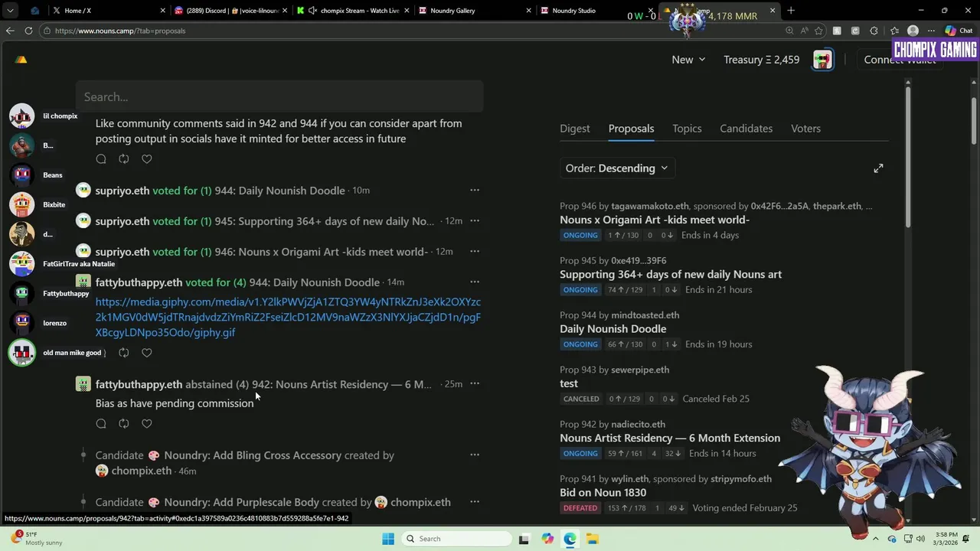Switch to the Discord browser tab
This screenshot has height=551, width=980.
[x=230, y=11]
